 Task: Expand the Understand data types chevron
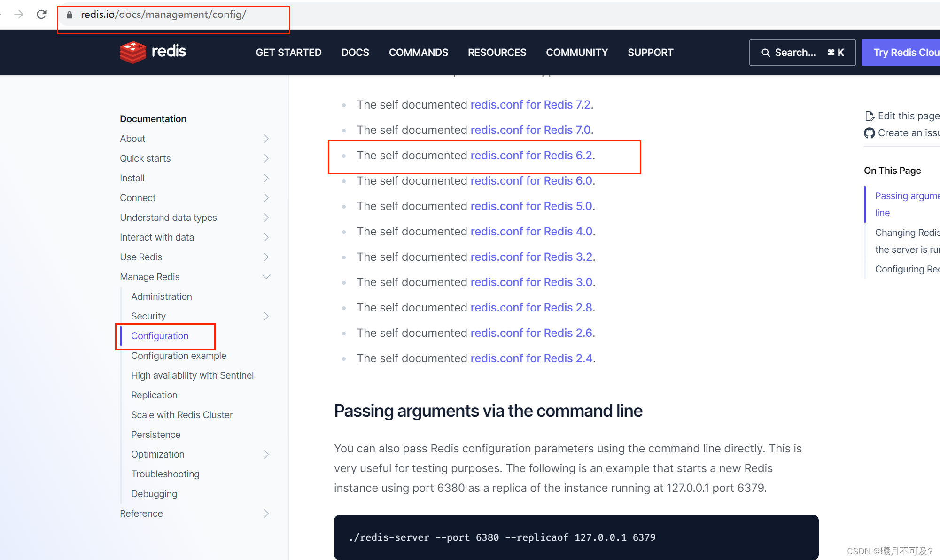pos(266,218)
